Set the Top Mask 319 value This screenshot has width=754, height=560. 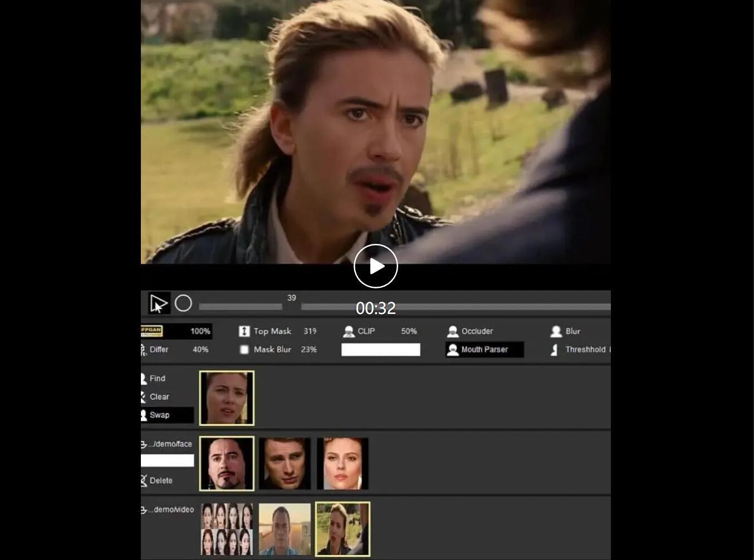[310, 331]
